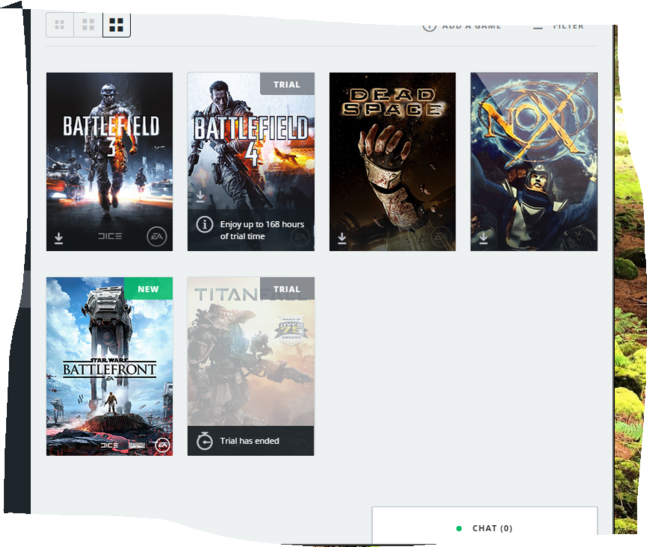Select the large grid tile view
Screen dimensions: 647x547
116,25
